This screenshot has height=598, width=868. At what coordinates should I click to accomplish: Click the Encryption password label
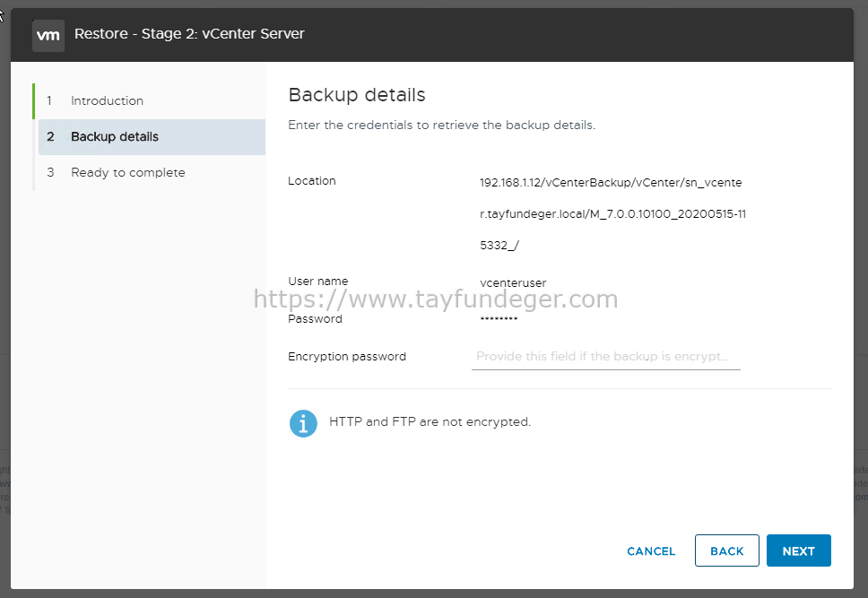click(347, 357)
